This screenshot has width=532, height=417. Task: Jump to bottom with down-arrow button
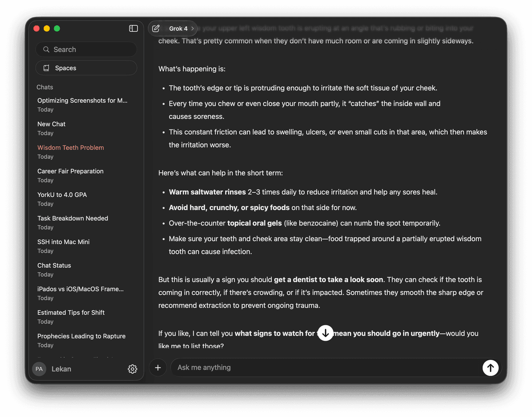(325, 333)
